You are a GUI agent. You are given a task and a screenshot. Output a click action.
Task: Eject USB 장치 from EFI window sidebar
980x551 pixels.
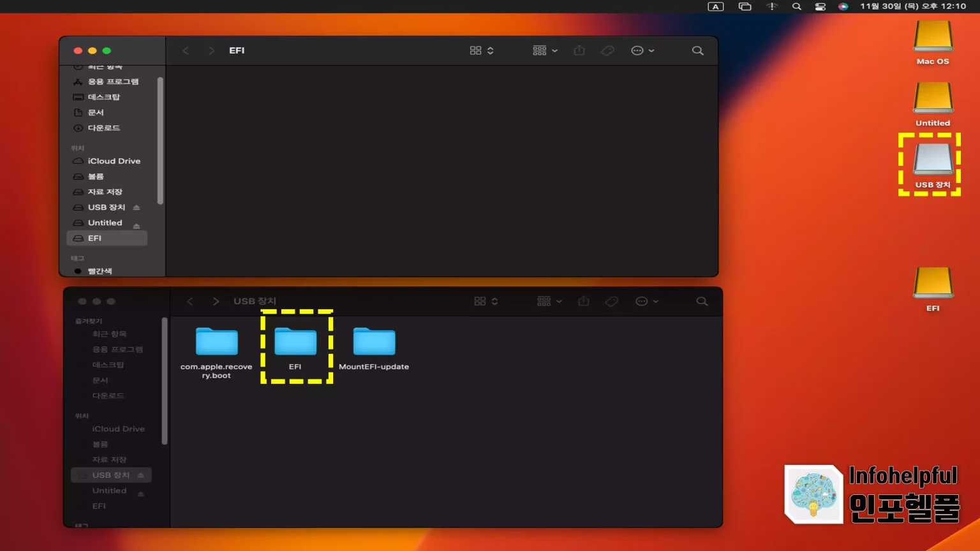tap(137, 207)
